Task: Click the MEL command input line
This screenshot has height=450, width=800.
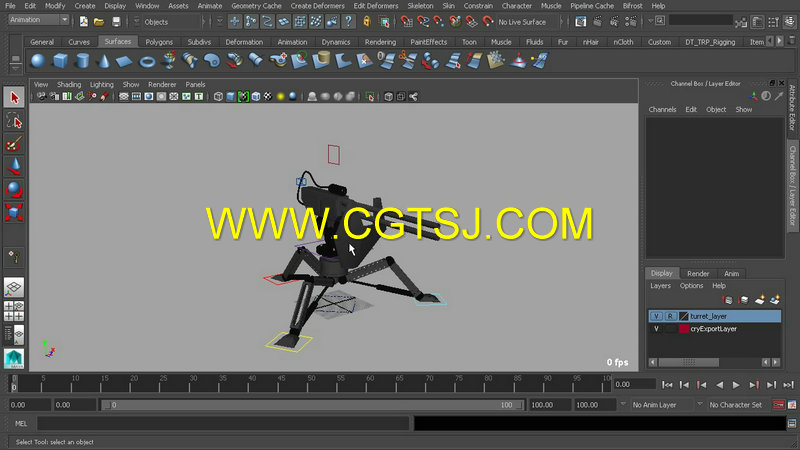Action: 223,423
